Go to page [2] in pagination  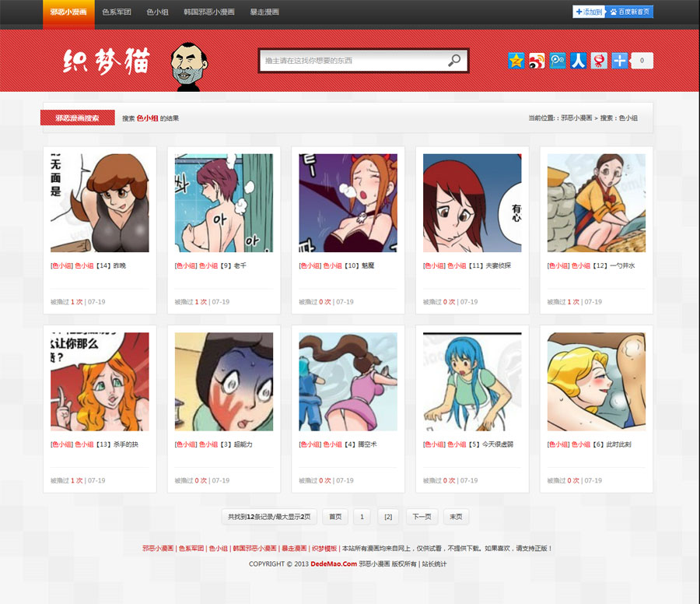388,517
